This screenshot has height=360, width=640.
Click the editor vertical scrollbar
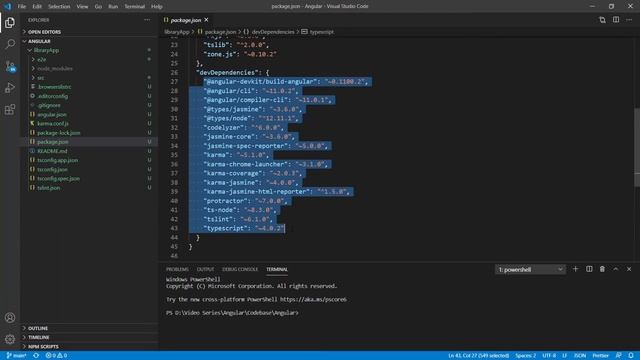point(637,147)
